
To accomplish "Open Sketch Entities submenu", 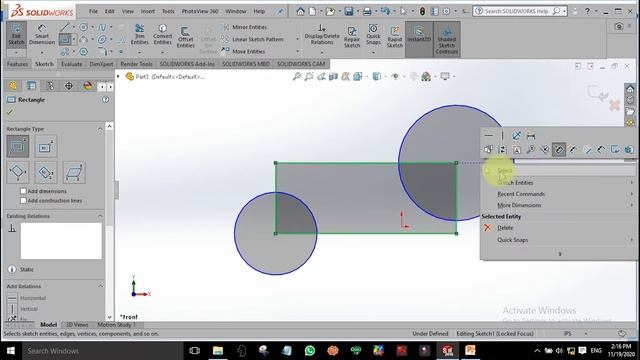I will [x=558, y=182].
